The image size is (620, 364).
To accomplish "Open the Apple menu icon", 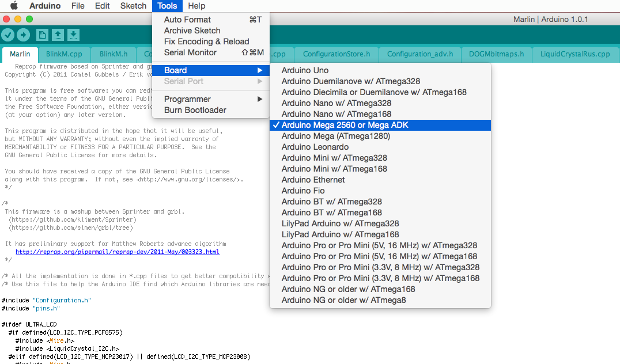I will click(14, 6).
